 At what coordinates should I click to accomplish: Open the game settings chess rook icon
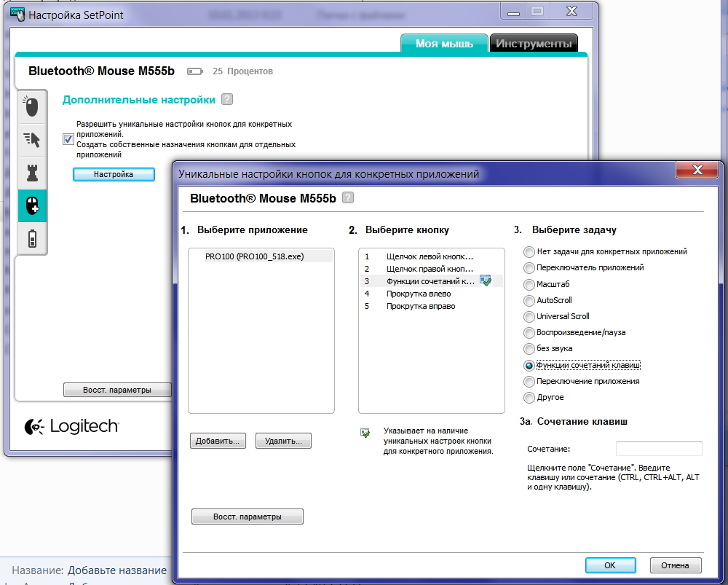(x=31, y=173)
